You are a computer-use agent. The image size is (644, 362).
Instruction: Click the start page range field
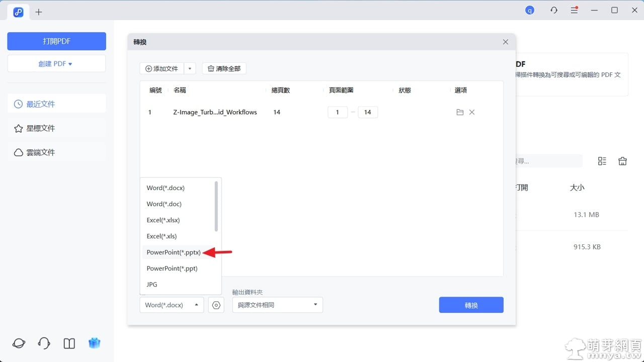[338, 112]
